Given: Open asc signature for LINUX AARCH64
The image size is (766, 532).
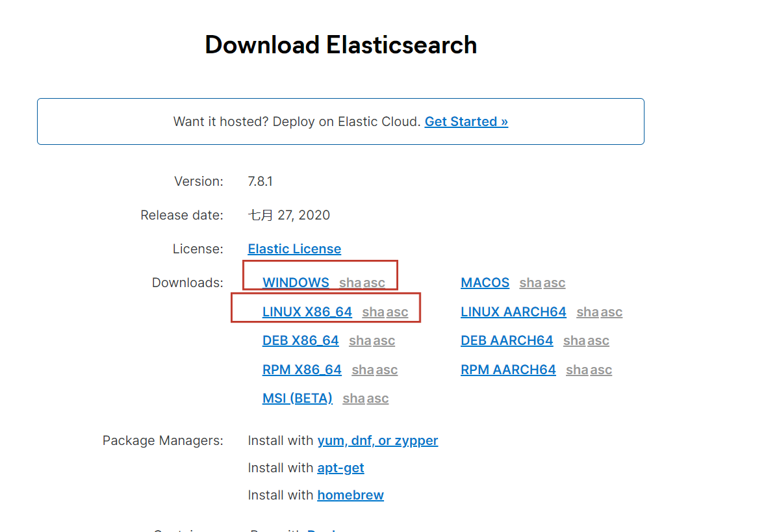Looking at the screenshot, I should click(x=611, y=312).
